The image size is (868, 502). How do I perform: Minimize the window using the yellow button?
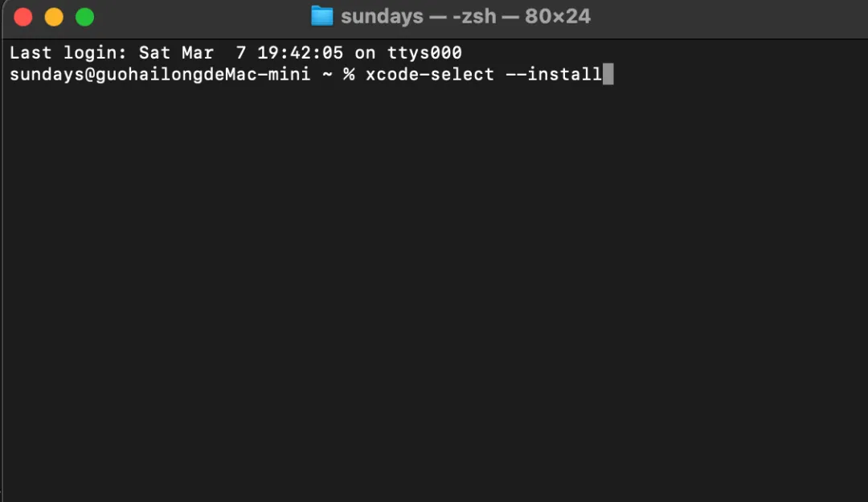(54, 17)
